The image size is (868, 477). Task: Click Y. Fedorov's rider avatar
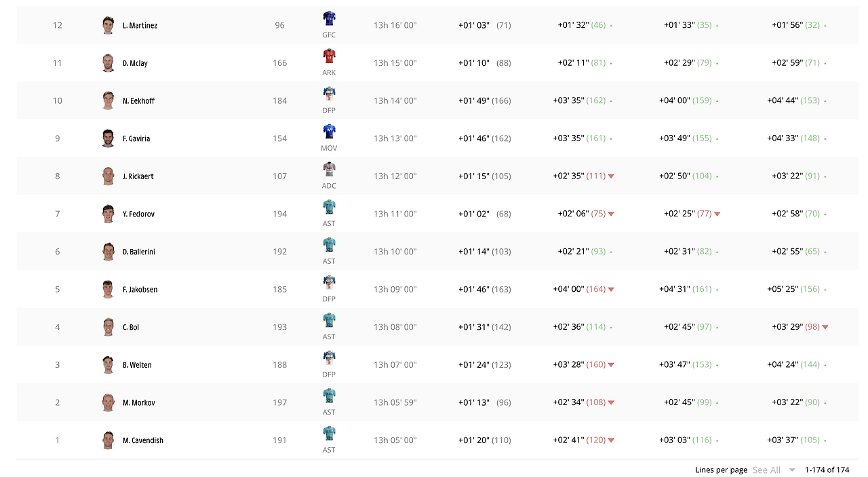click(x=108, y=214)
